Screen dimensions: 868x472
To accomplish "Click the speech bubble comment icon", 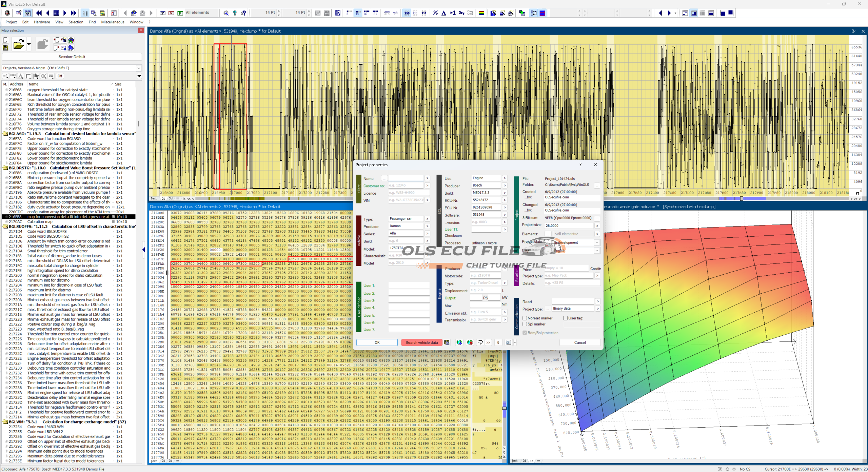I will click(480, 342).
